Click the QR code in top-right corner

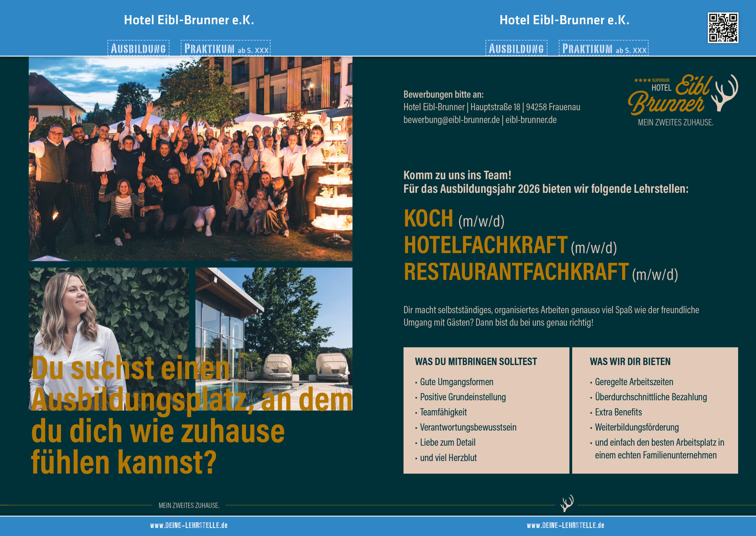(x=723, y=28)
